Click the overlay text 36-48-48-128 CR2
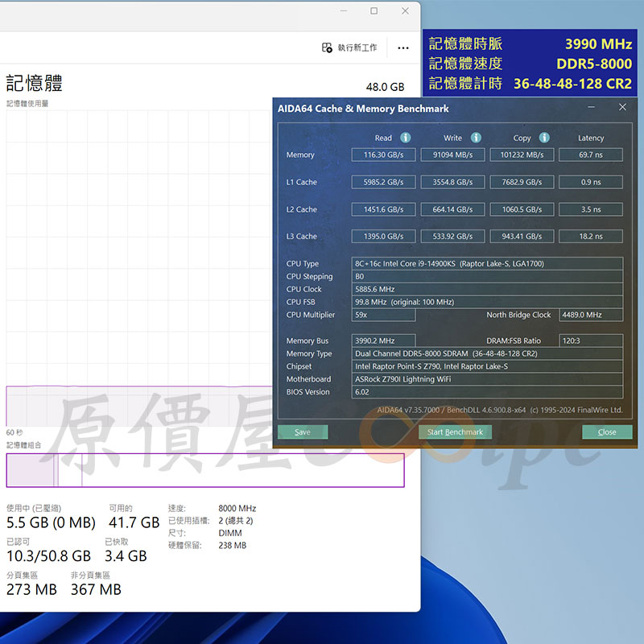The height and width of the screenshot is (644, 644). pyautogui.click(x=572, y=84)
